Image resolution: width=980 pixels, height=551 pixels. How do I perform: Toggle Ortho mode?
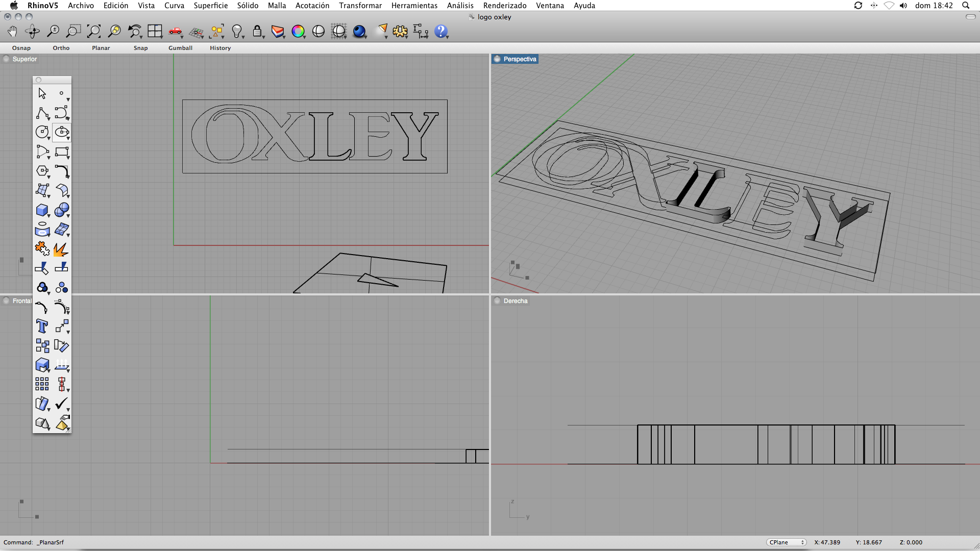[61, 48]
